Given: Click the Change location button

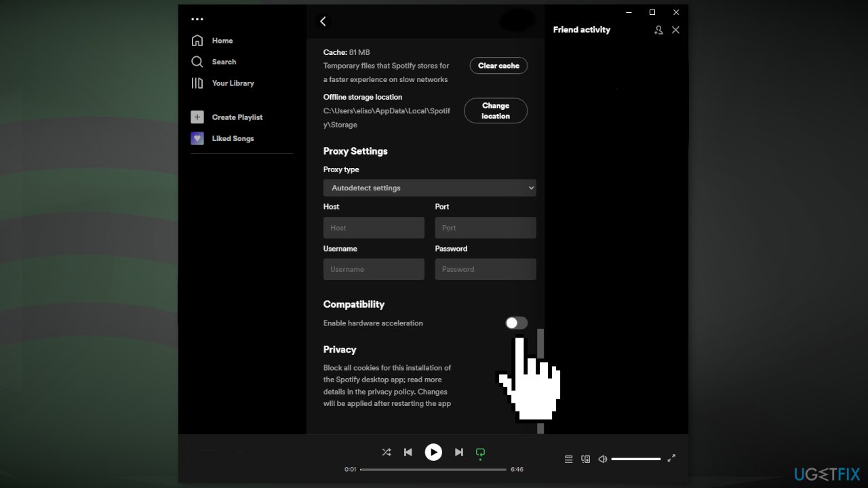Looking at the screenshot, I should [496, 110].
